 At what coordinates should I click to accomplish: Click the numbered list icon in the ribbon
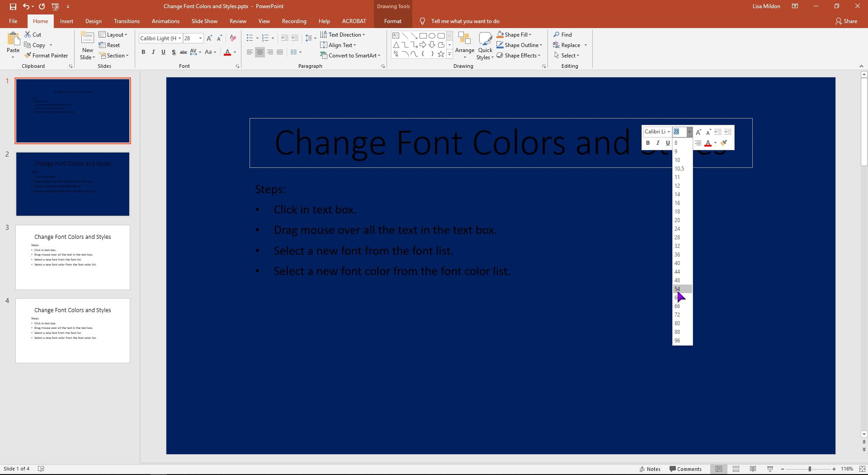[x=265, y=38]
